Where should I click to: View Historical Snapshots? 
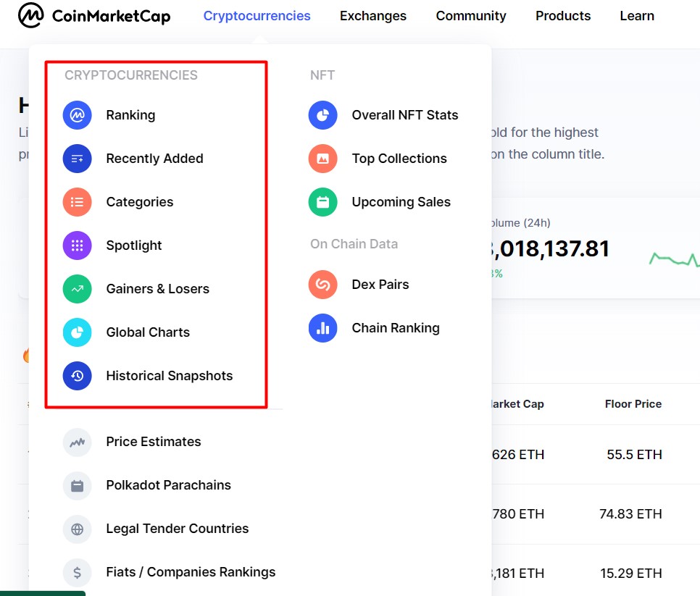pyautogui.click(x=169, y=376)
